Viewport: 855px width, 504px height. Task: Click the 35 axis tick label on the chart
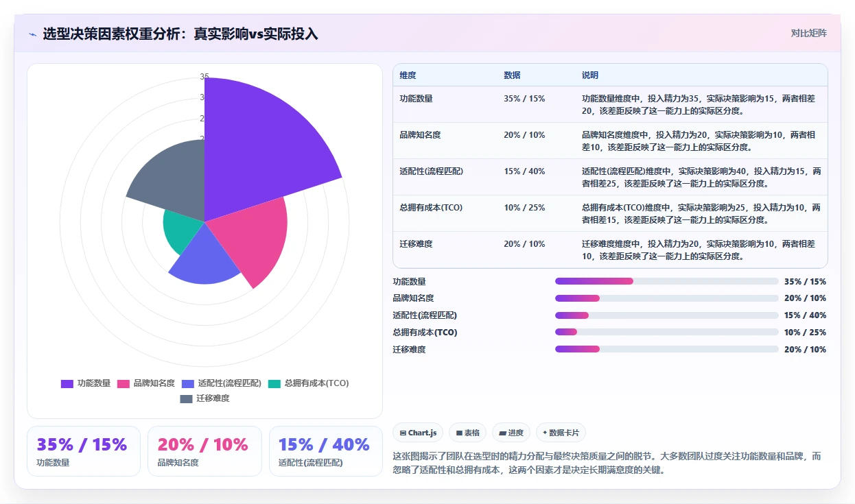point(204,77)
